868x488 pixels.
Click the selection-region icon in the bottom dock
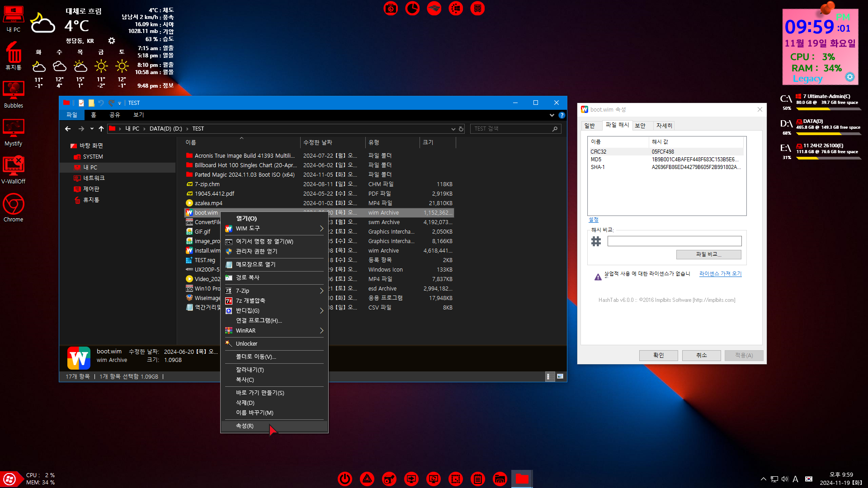coord(456,479)
